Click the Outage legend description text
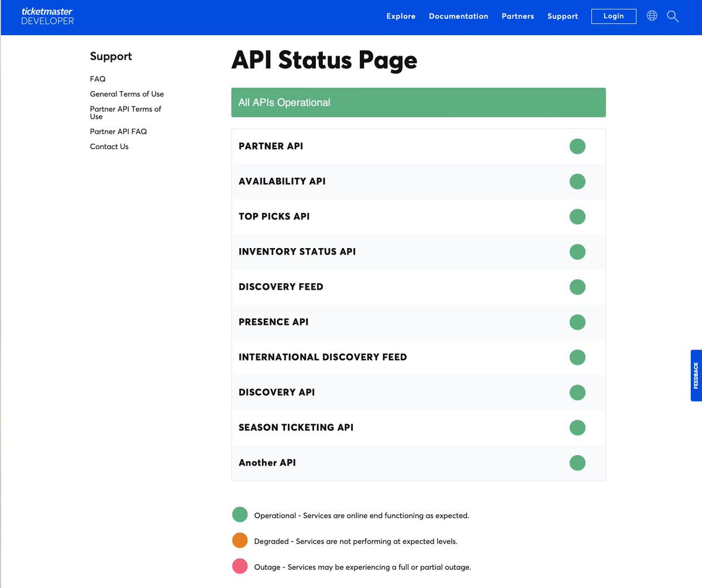 (x=363, y=567)
